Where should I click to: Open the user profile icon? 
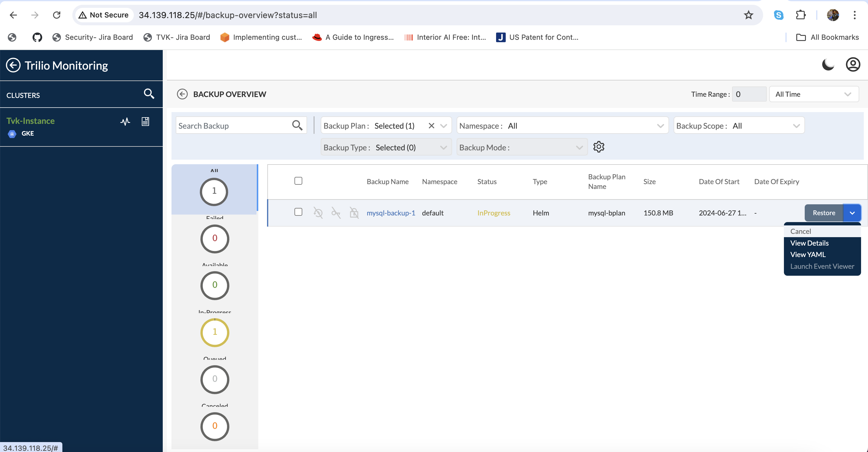pos(853,64)
